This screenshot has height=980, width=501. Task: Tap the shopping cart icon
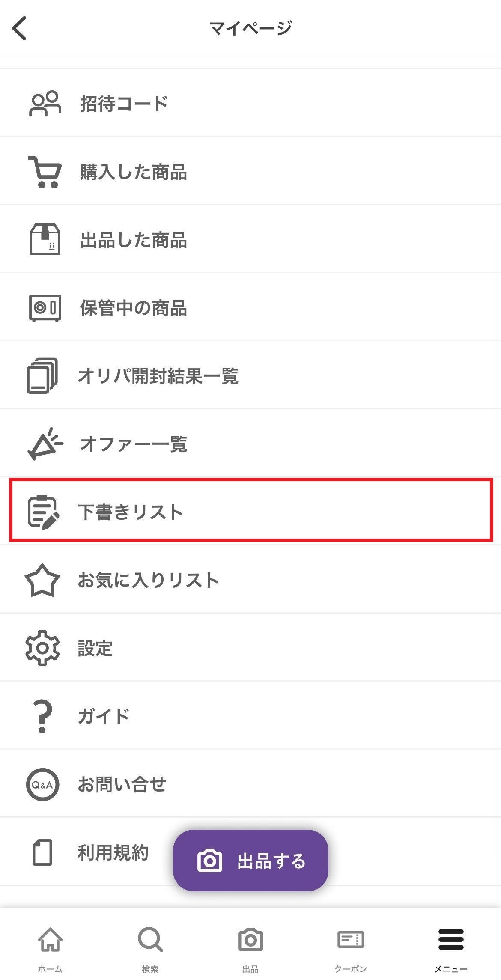45,172
